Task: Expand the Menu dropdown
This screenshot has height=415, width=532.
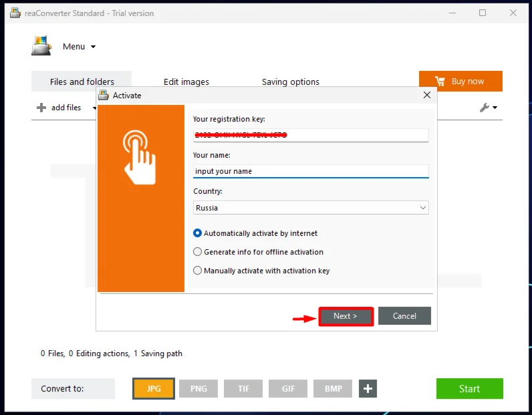Action: [93, 47]
